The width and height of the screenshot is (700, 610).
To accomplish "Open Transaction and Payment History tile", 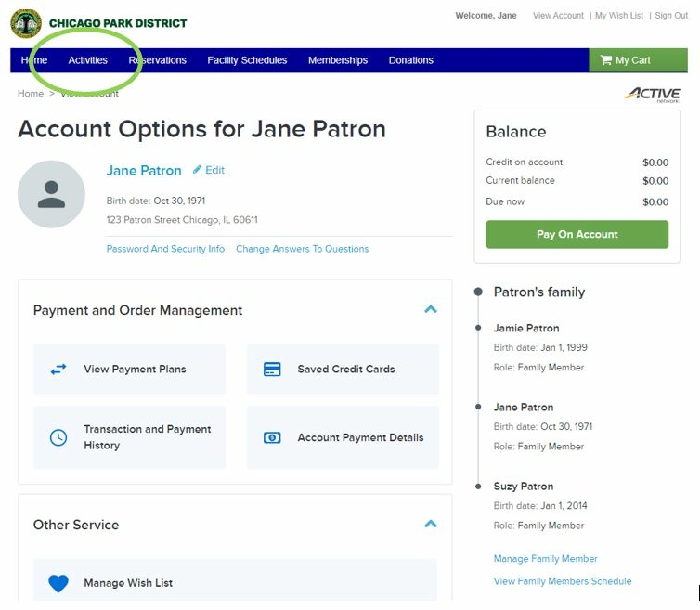I will (x=129, y=437).
